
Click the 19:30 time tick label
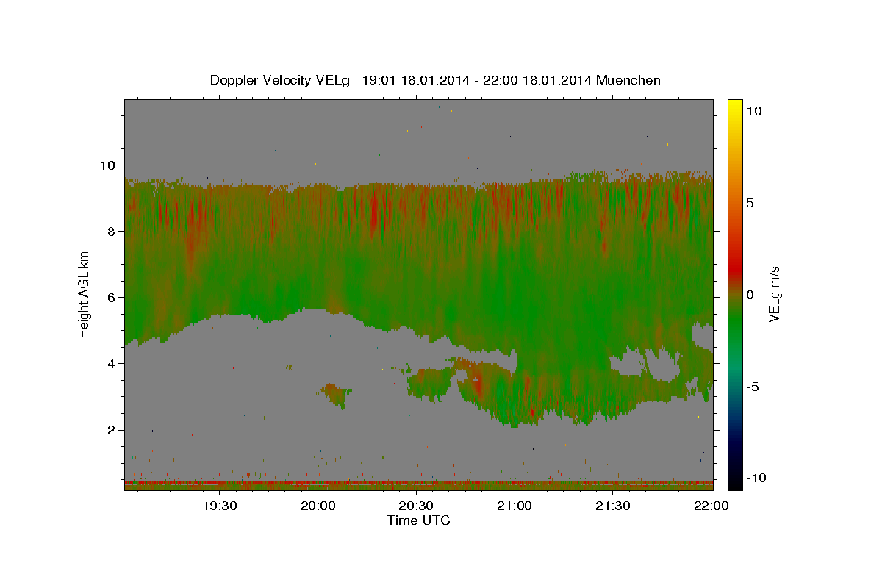tap(220, 506)
